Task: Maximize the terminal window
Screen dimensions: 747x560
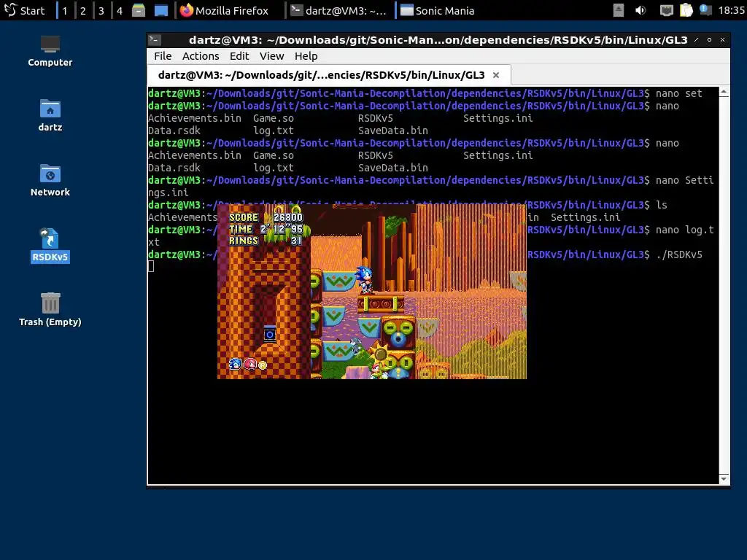Action: click(709, 40)
